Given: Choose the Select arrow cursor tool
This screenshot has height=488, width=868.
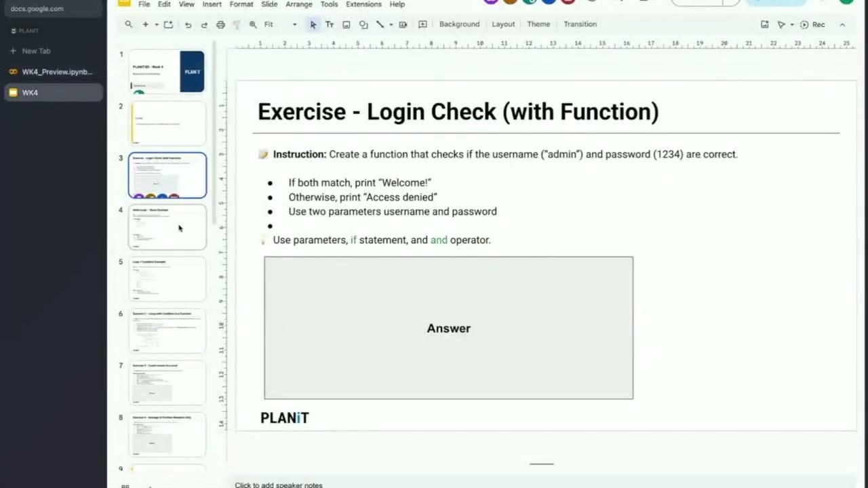Looking at the screenshot, I should 313,24.
